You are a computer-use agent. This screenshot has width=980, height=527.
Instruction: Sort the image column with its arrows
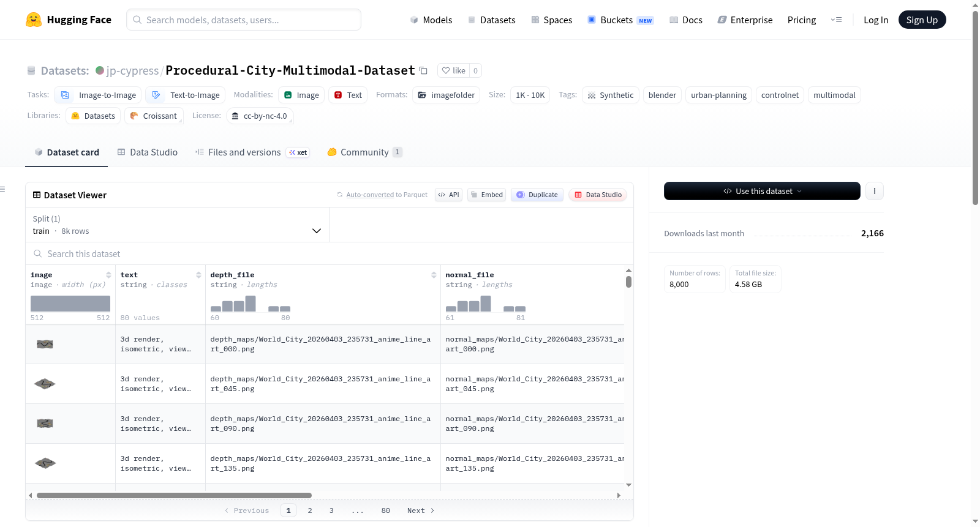(108, 275)
